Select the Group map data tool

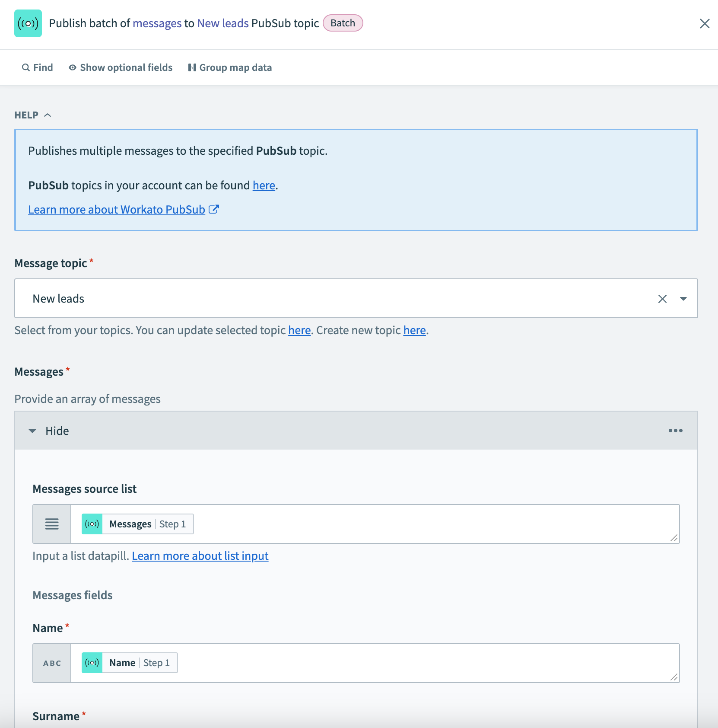[230, 67]
